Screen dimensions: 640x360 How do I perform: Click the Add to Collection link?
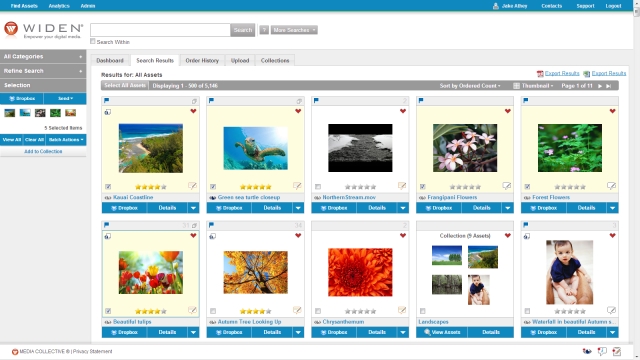43,151
